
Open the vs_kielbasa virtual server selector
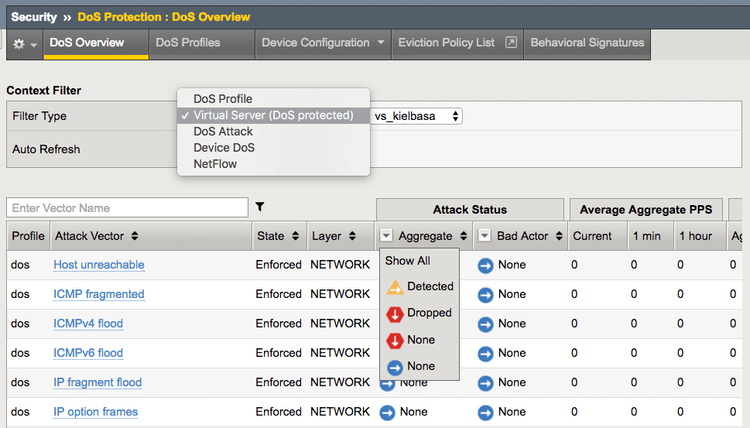(x=417, y=117)
